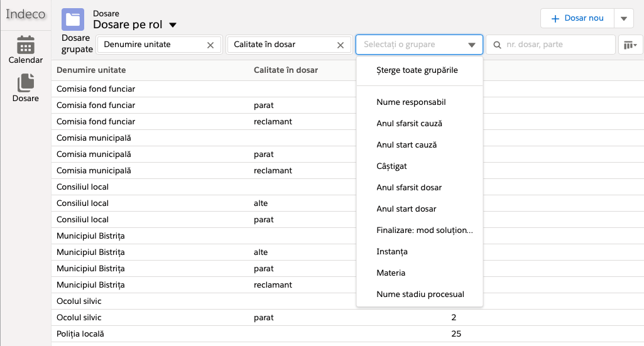Click the Denumire unitate column header
Viewport: 644px width, 346px height.
91,70
